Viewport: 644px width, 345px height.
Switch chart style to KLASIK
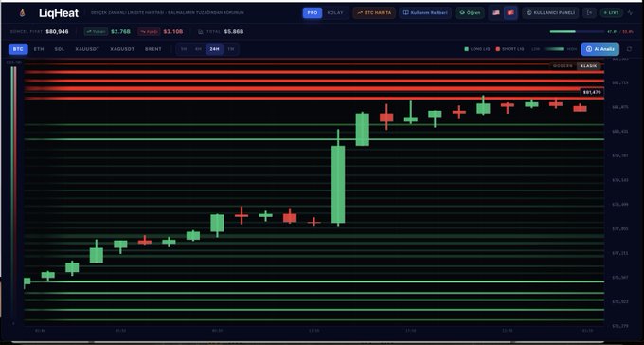tap(588, 65)
